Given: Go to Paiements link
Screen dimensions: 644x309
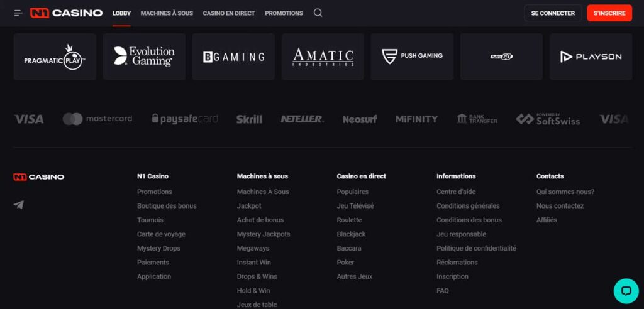Looking at the screenshot, I should (x=153, y=263).
